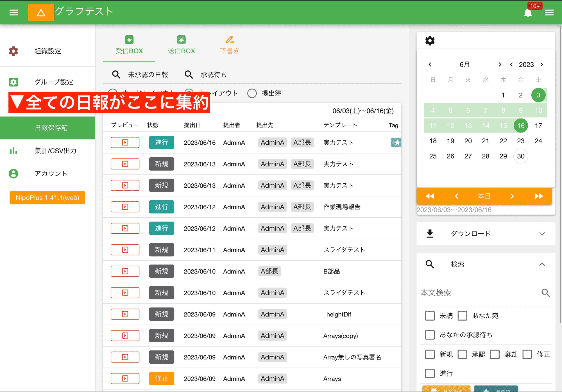Click the notification bell with 10+ badge
The image size is (562, 392).
pyautogui.click(x=528, y=12)
